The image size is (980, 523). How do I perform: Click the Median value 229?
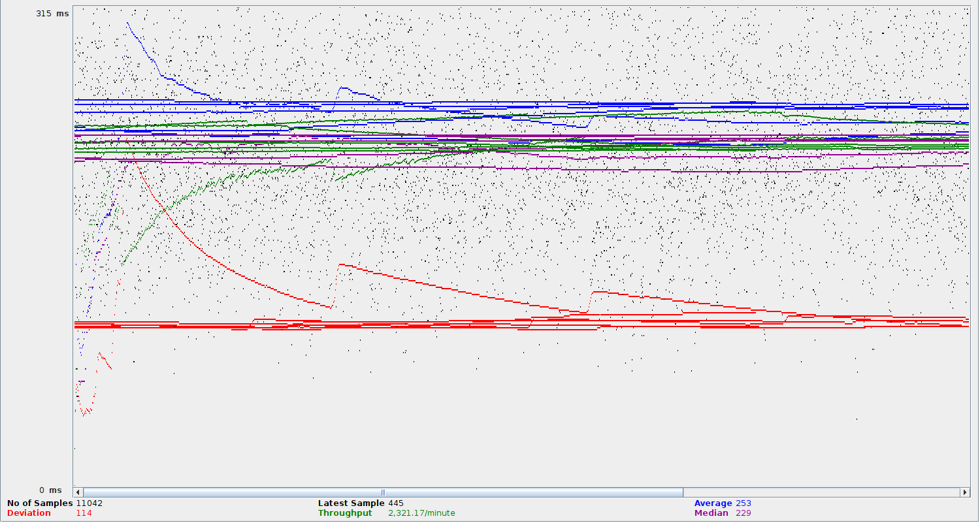[743, 513]
